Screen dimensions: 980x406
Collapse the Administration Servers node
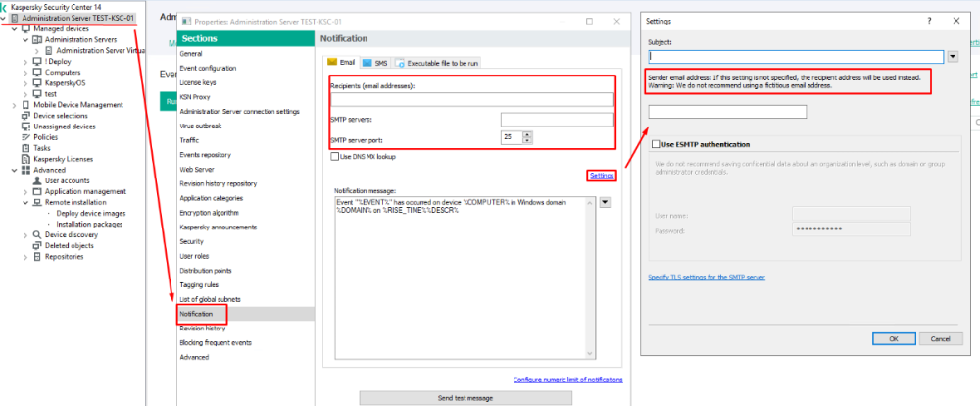coord(25,39)
